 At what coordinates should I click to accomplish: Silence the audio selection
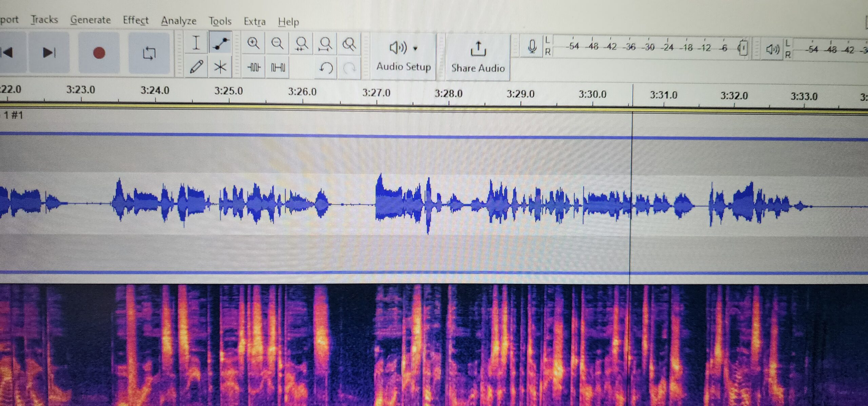tap(278, 68)
